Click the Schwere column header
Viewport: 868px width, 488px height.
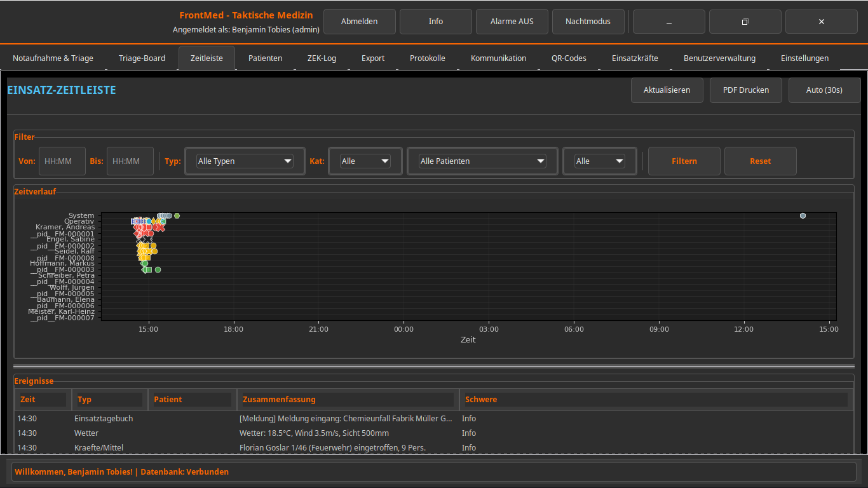coord(654,400)
